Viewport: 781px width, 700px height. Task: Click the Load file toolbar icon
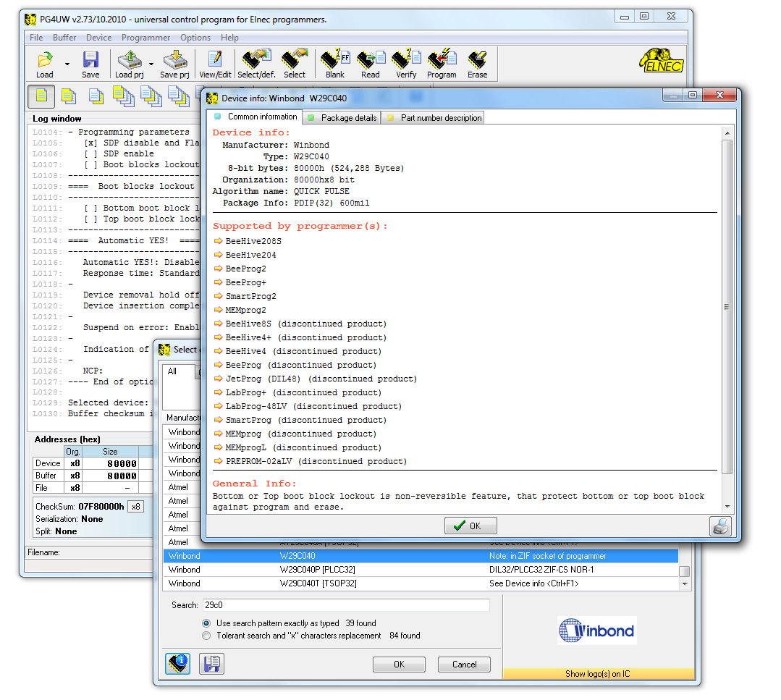45,64
